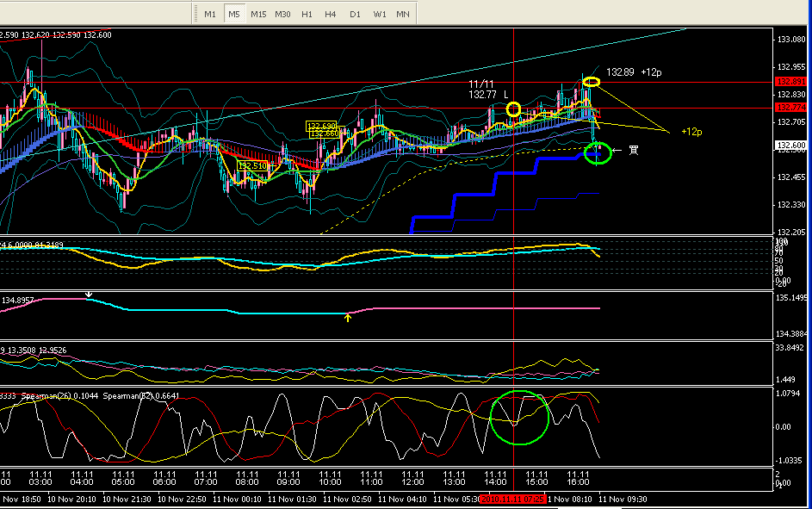Viewport: 812px width, 509px height.
Task: Click the 132.830 price scale value
Action: point(791,94)
